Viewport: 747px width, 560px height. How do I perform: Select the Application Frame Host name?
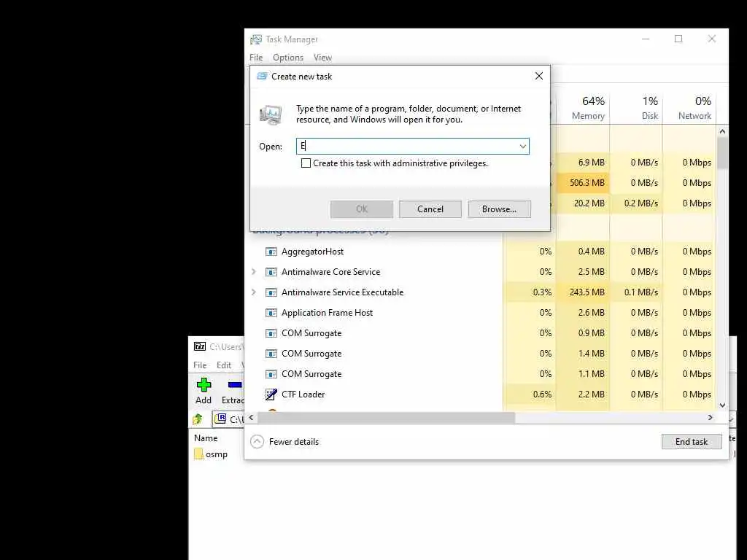328,313
